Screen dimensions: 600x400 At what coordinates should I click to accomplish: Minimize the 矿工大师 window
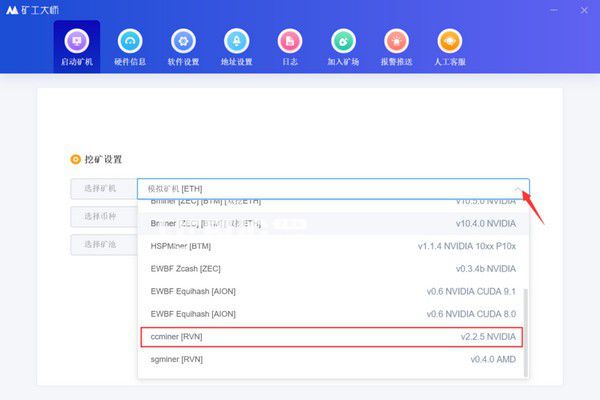554,10
